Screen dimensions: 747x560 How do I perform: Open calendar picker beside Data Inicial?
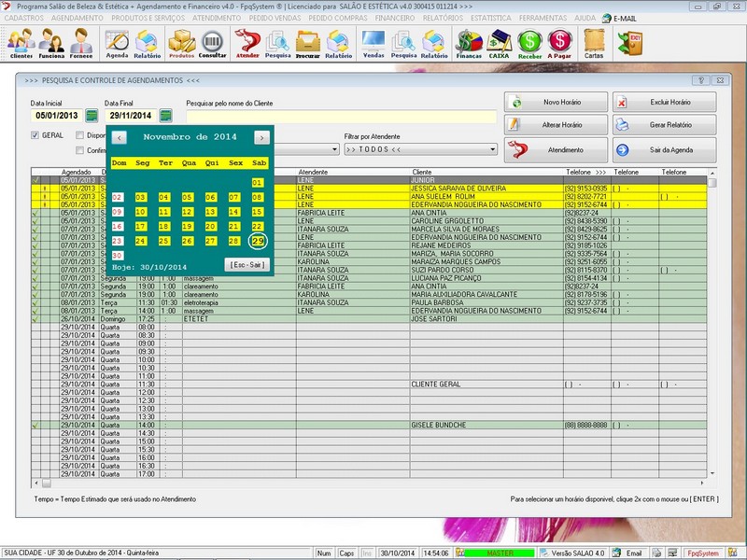(x=92, y=116)
